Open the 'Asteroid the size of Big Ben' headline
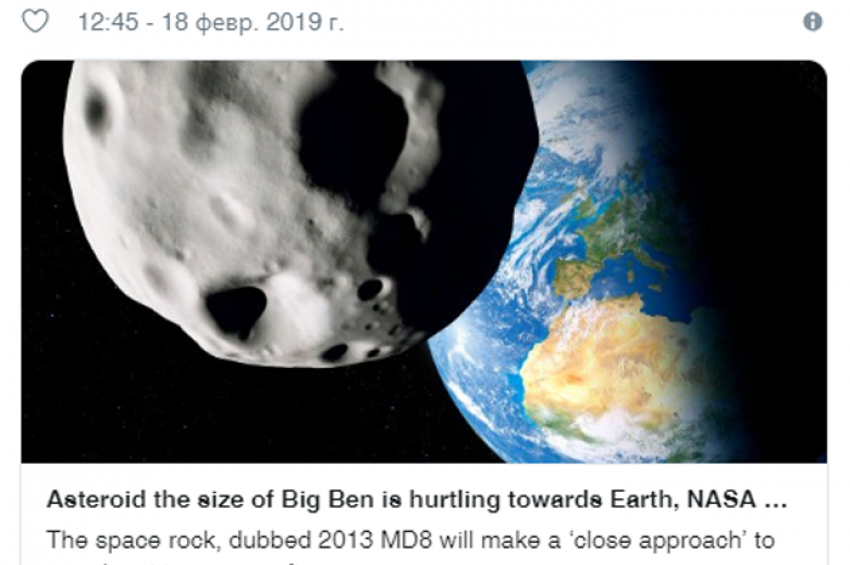 pos(417,499)
